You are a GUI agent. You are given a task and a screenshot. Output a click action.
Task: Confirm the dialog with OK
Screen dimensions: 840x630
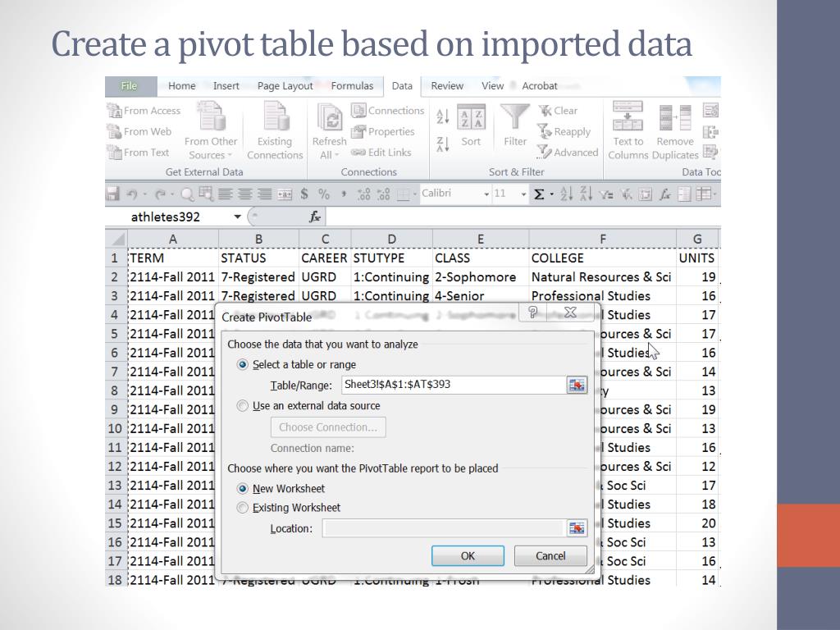point(468,556)
